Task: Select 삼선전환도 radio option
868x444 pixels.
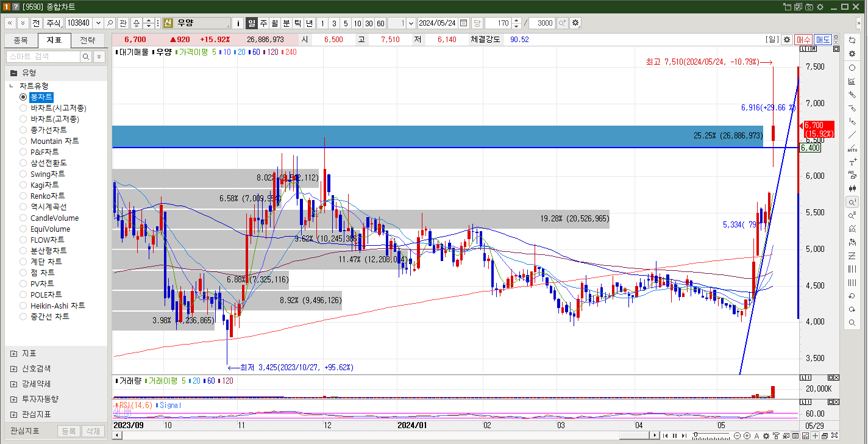Action: pyautogui.click(x=23, y=163)
